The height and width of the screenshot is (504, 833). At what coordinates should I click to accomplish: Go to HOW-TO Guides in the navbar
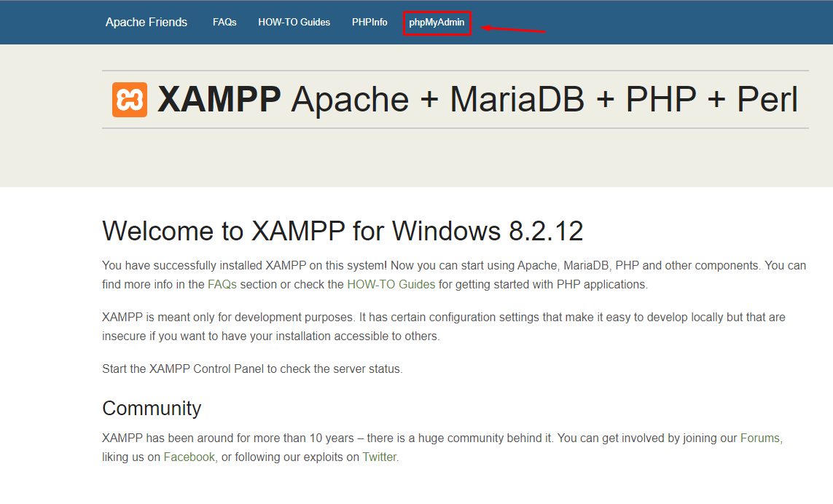pos(294,23)
